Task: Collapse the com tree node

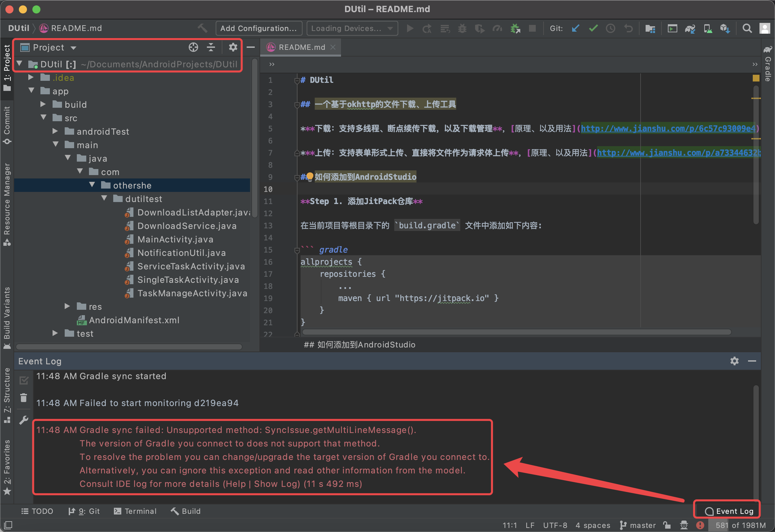Action: pyautogui.click(x=80, y=171)
